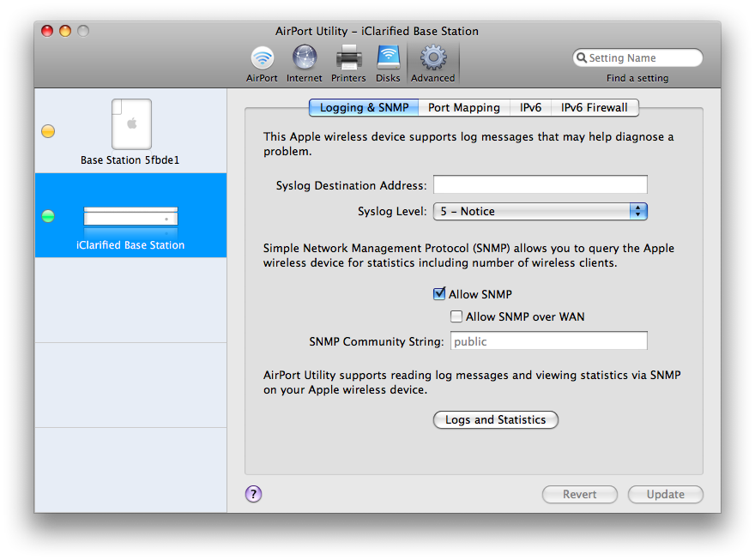Image resolution: width=755 pixels, height=560 pixels.
Task: Click the Setting Name search field
Action: 637,57
